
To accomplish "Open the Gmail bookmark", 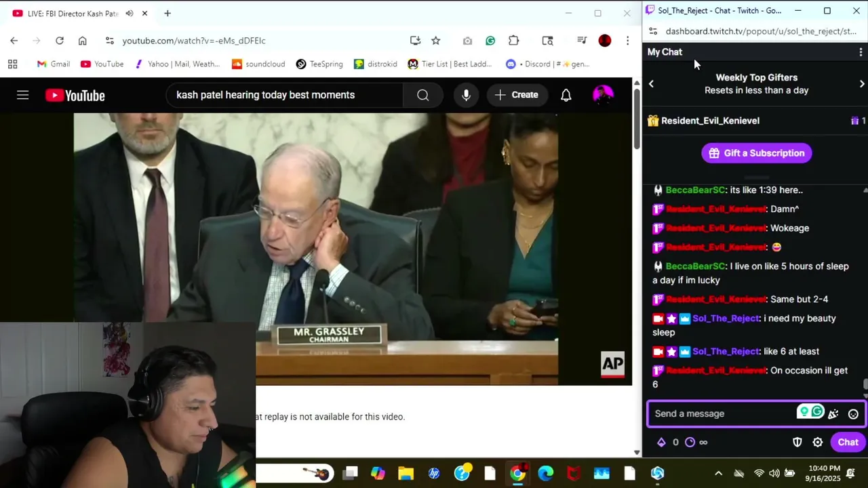I will (x=53, y=64).
